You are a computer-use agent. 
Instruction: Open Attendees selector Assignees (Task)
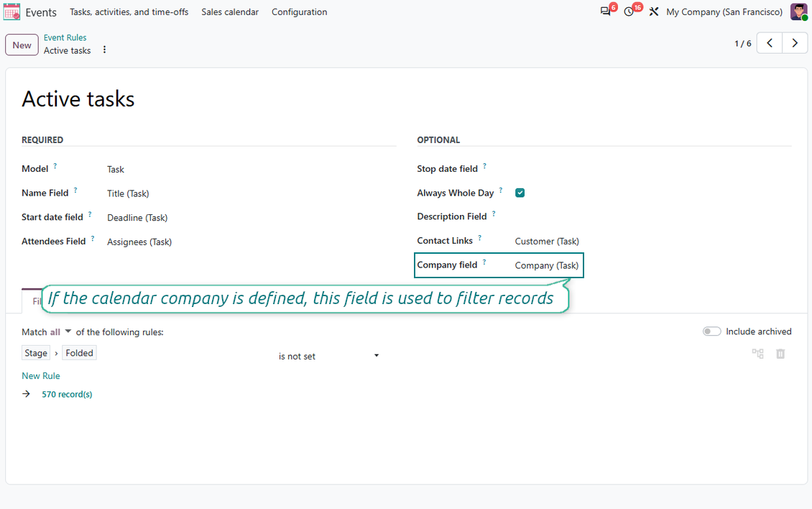click(139, 242)
